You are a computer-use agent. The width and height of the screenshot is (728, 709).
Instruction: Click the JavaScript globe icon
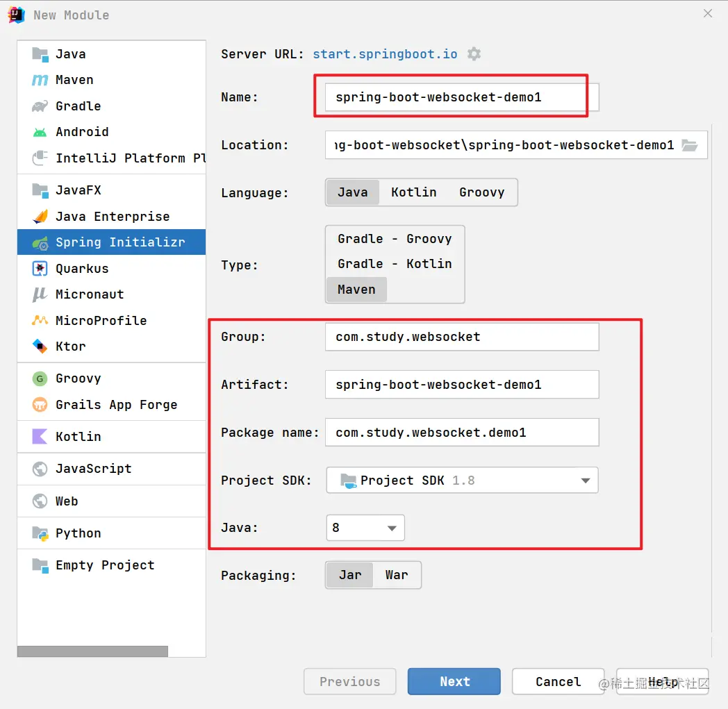tap(40, 469)
